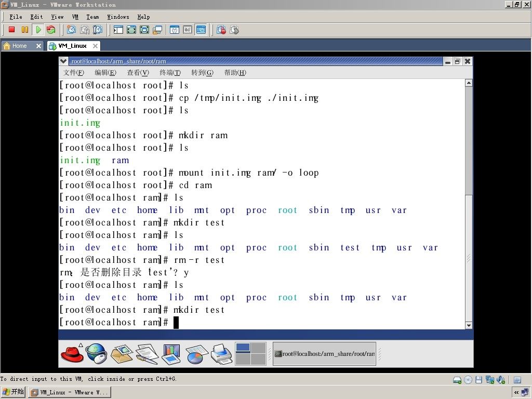
Task: Click the terminal command prompt line
Action: point(119,322)
